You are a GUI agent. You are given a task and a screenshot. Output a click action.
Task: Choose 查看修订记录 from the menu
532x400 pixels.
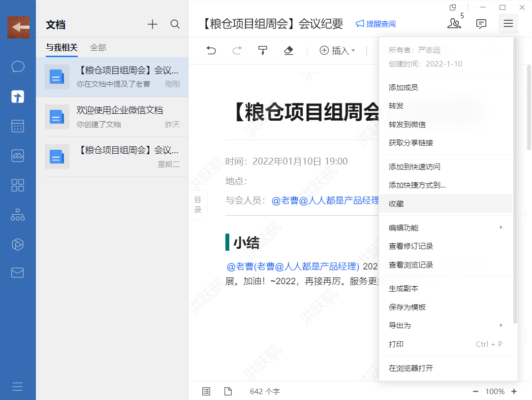[445, 246]
